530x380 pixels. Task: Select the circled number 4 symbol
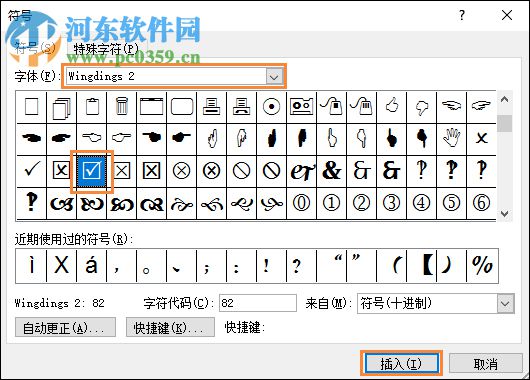click(421, 204)
